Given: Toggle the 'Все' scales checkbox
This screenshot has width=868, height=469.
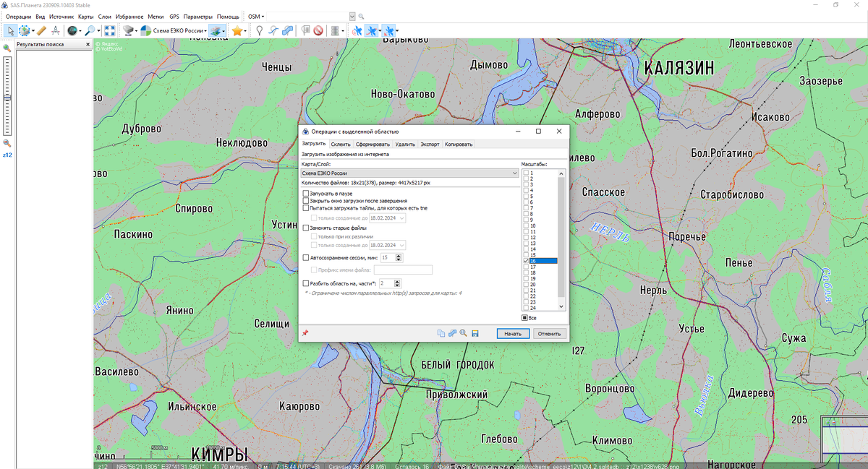Looking at the screenshot, I should click(525, 318).
